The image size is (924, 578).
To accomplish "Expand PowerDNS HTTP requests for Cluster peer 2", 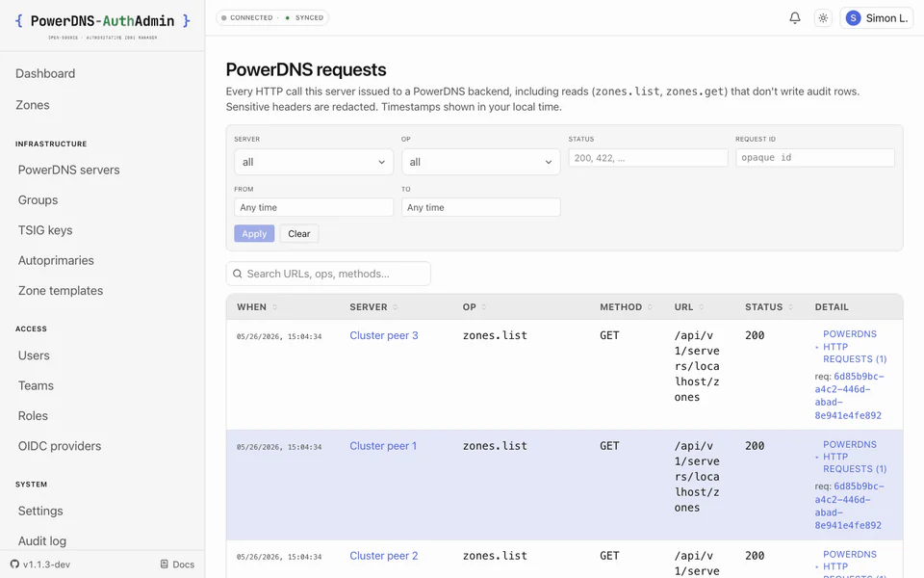I will (x=854, y=565).
